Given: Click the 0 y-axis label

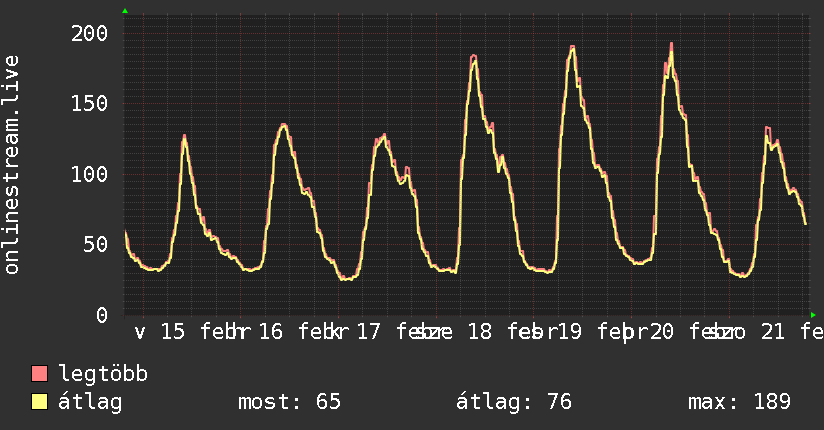Looking at the screenshot, I should click(x=102, y=315).
